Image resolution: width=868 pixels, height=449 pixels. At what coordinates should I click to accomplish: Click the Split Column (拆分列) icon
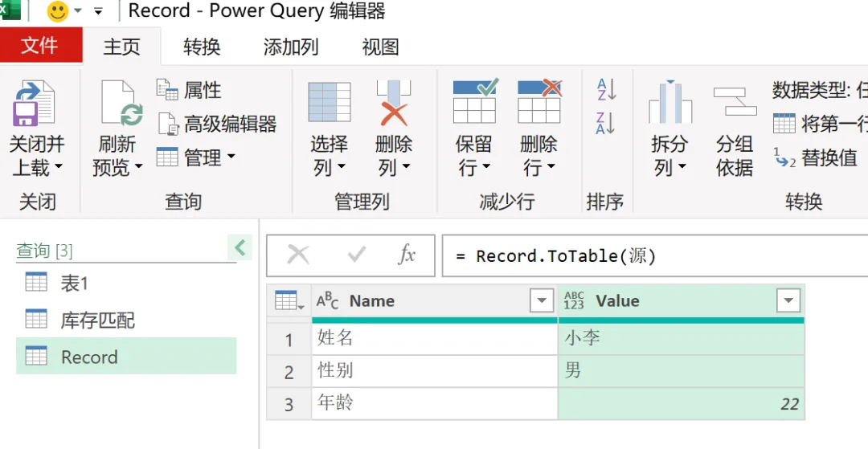[670, 102]
